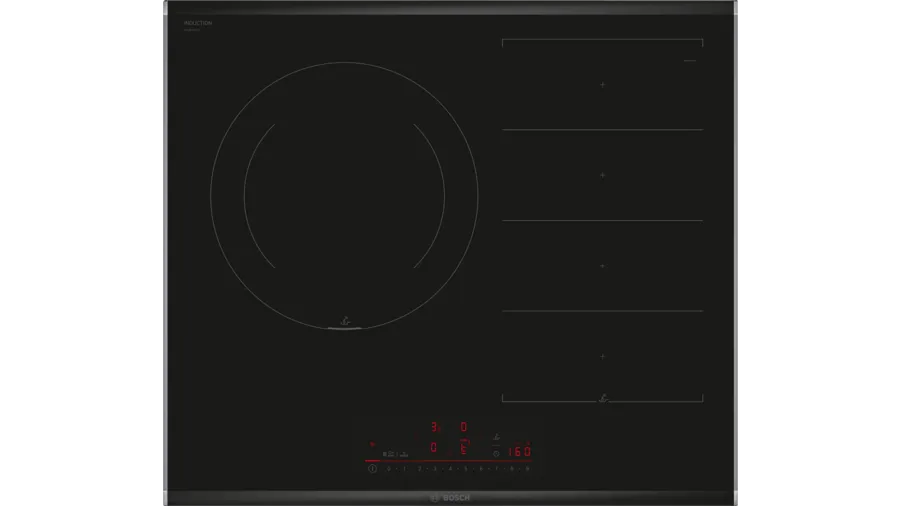
Task: Tap the frying pan symbol on the round zone
Action: click(345, 322)
